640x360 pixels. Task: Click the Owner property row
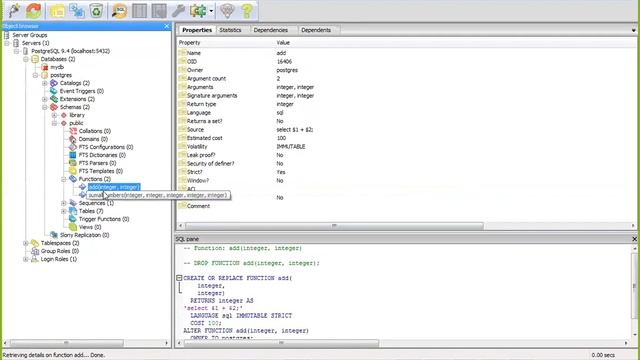pyautogui.click(x=406, y=70)
